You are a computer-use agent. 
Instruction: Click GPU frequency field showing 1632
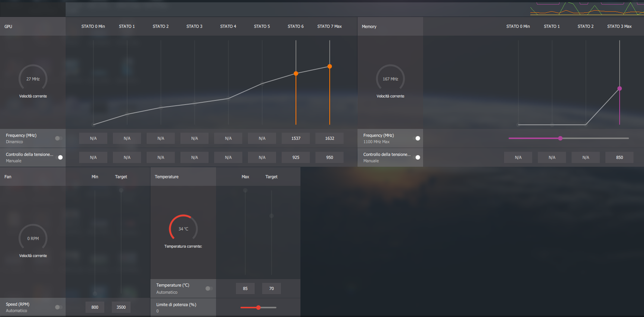coord(330,138)
